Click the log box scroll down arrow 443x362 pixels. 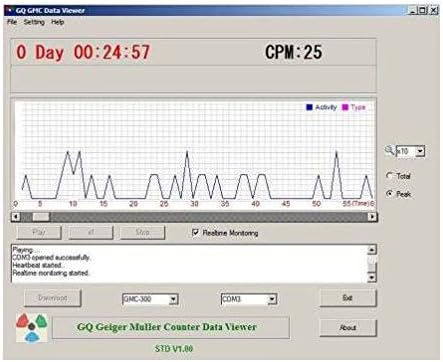pos(372,277)
